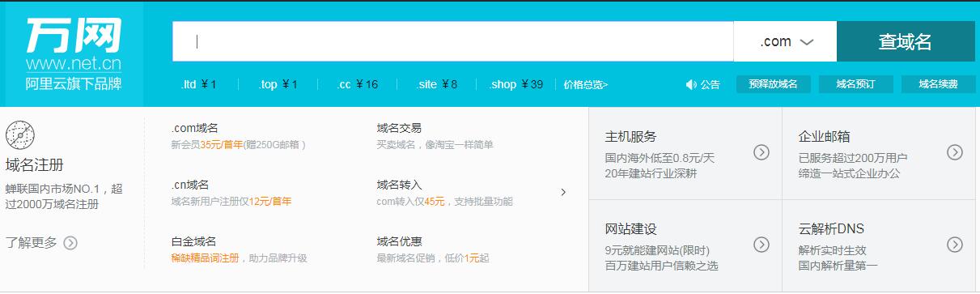Screen dimensions: 980x294
Task: Open the 价格总览 link
Action: (x=585, y=84)
